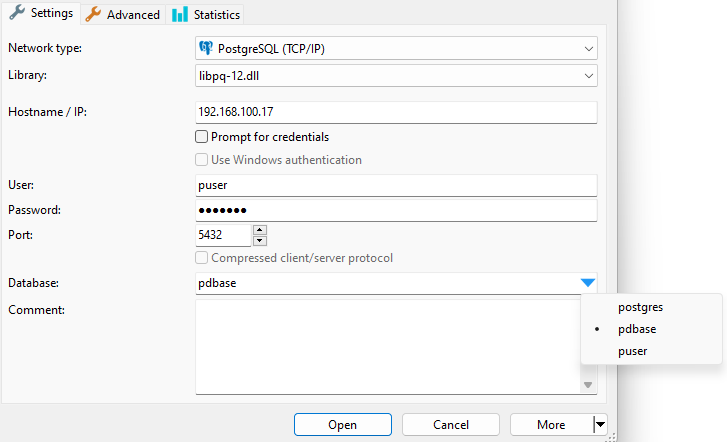Click the Hostname / IP field
Screen dimensions: 727x442
pyautogui.click(x=396, y=112)
